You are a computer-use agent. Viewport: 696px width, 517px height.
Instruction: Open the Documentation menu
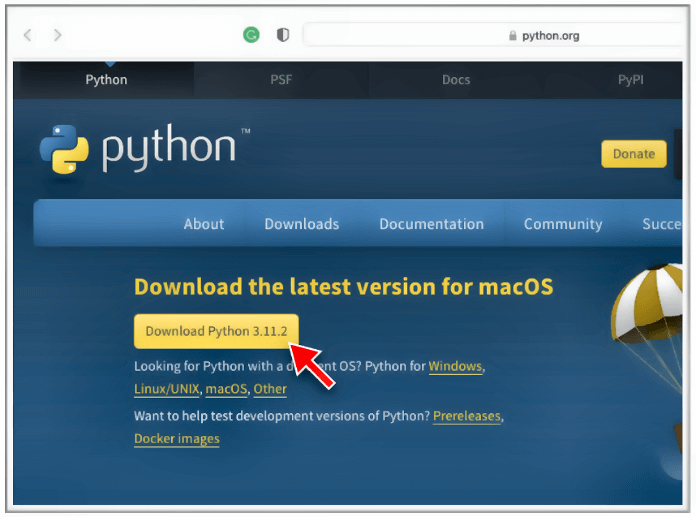[x=431, y=224]
